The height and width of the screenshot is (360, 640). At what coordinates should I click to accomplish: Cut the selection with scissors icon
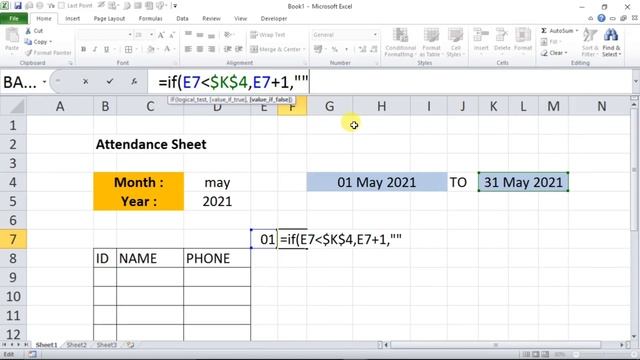point(28,31)
